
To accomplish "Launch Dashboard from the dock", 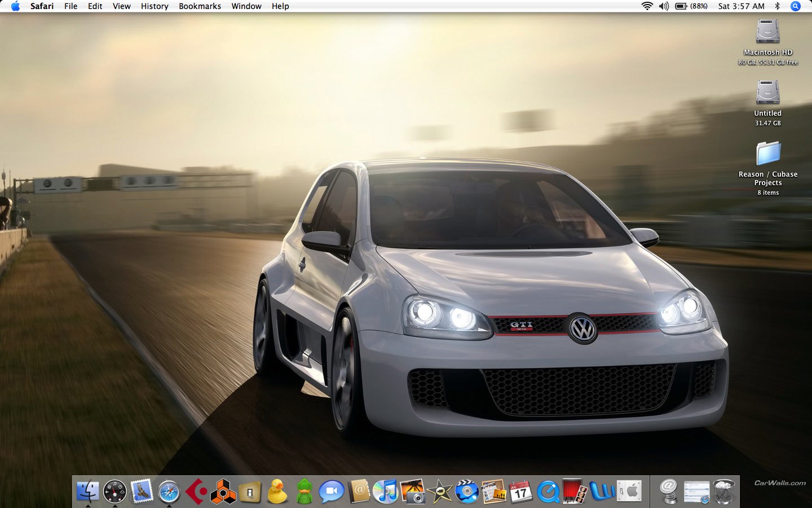I will (x=115, y=491).
